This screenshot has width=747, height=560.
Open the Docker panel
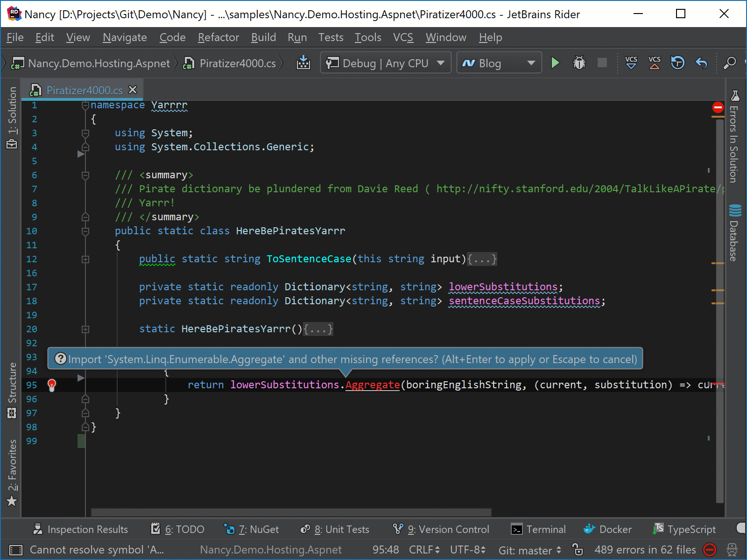tap(607, 529)
